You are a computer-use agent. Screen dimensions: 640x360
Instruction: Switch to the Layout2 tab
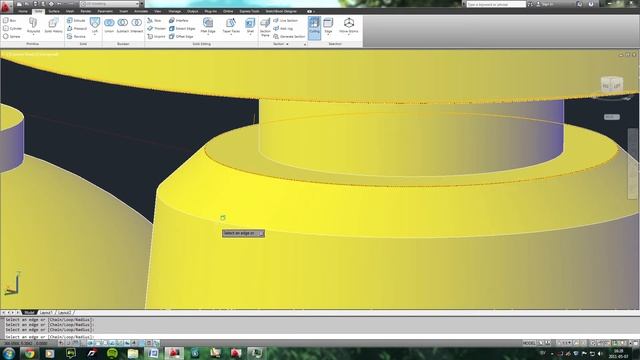coord(64,312)
